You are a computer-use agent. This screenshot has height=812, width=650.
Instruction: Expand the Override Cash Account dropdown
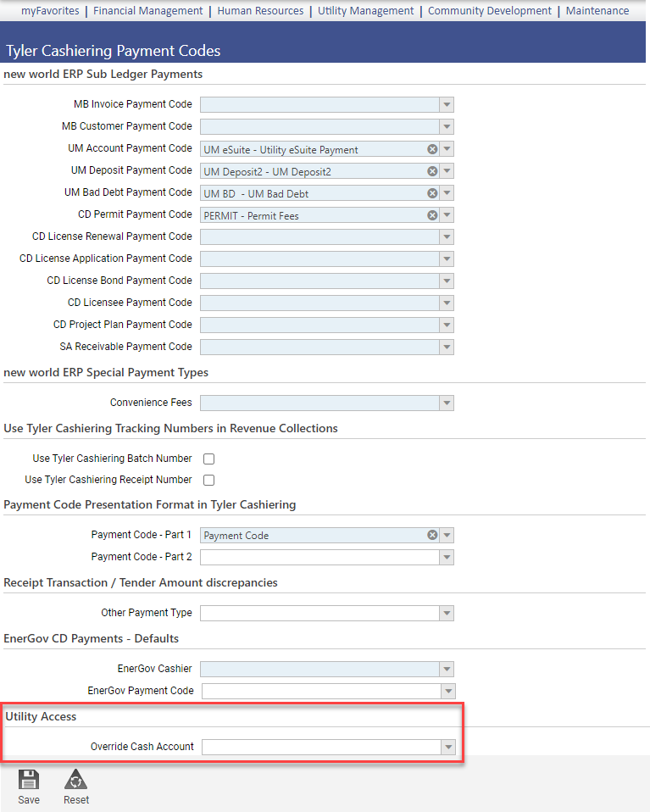click(x=448, y=748)
